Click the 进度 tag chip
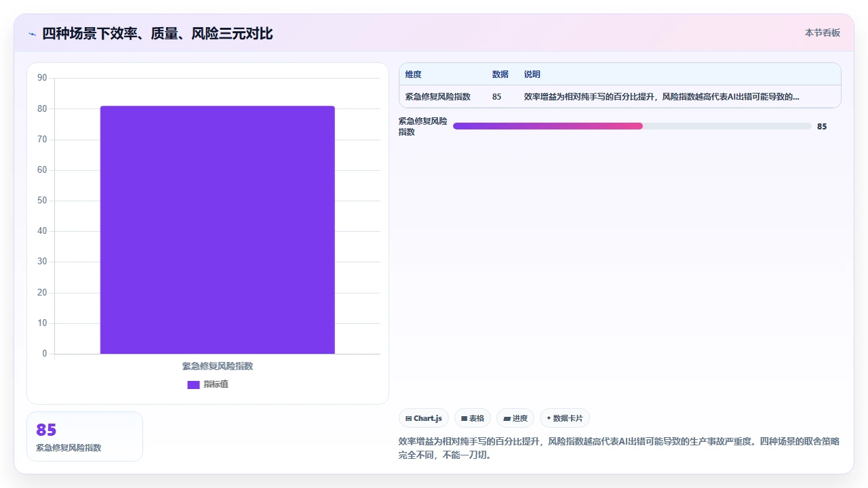868x488 pixels. (515, 418)
